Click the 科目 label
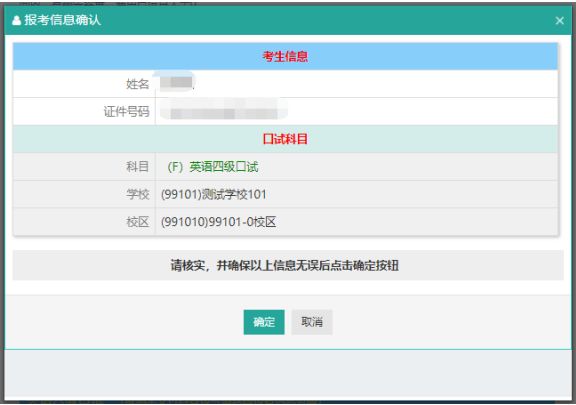Viewport: 576px width, 405px height. (137, 167)
